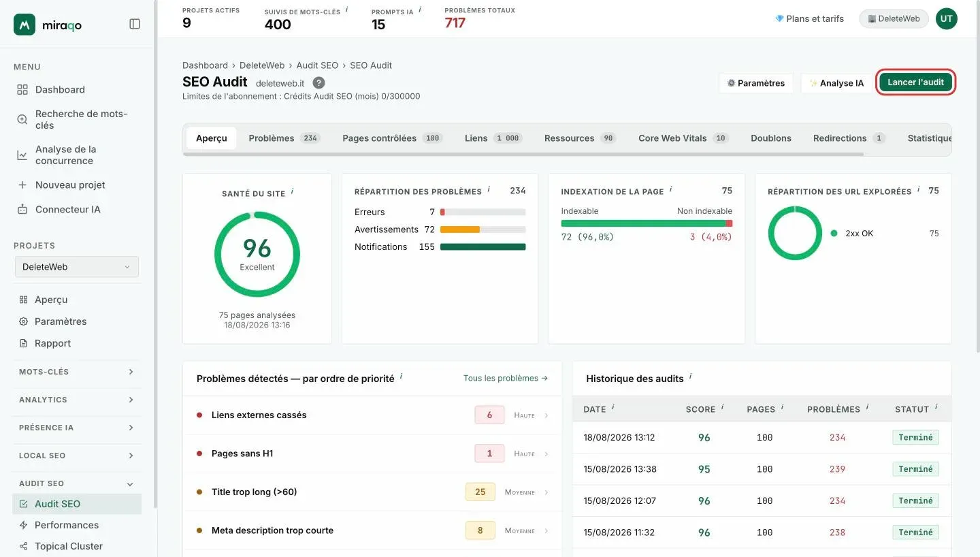Click the indexable pages green bar
980x557 pixels.
pos(643,223)
